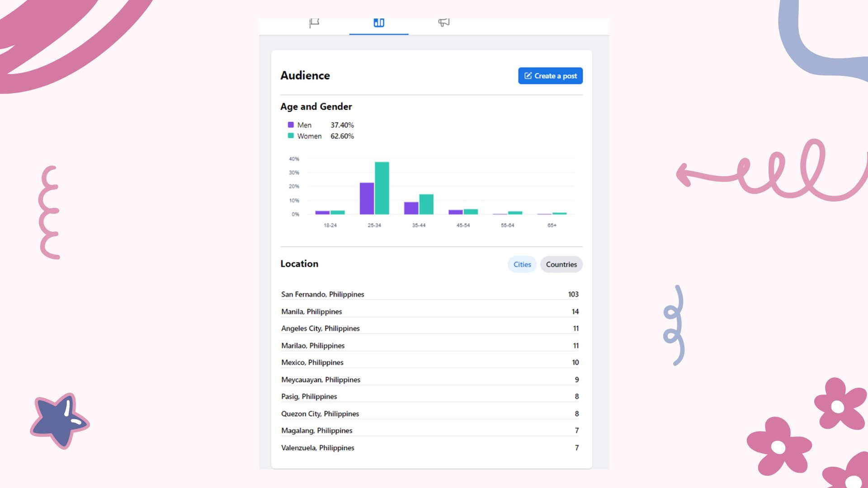
Task: Open the megaphone Ads tab icon
Action: click(443, 23)
